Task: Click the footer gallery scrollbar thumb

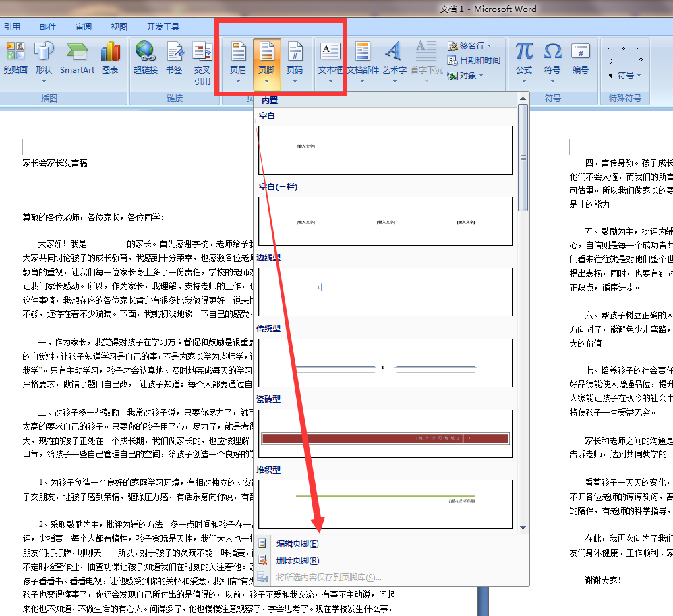Action: (x=523, y=157)
